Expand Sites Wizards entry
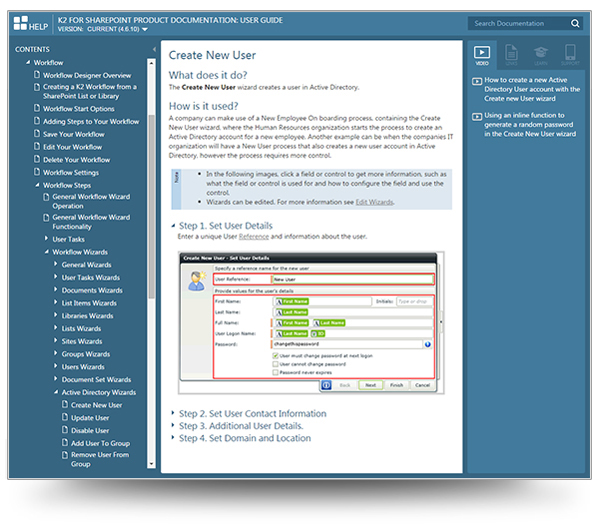This screenshot has height=524, width=599. [55, 340]
